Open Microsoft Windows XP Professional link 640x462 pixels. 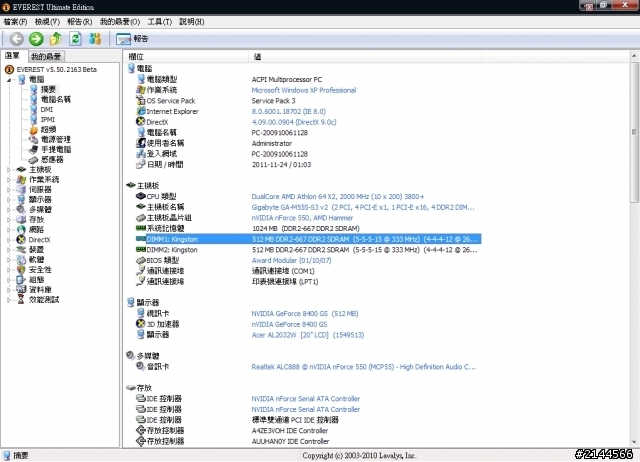(x=304, y=90)
